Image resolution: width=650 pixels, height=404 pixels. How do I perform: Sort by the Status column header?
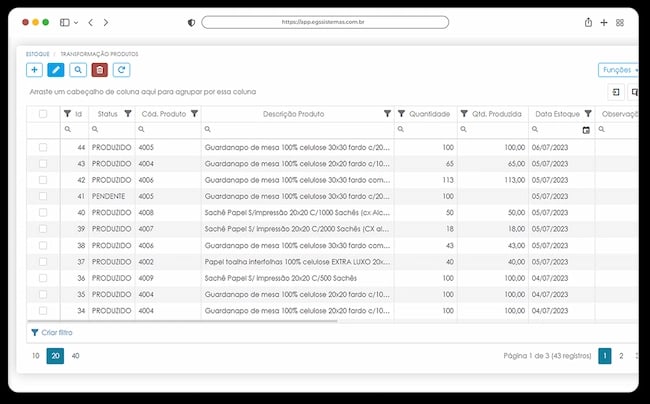coord(107,114)
